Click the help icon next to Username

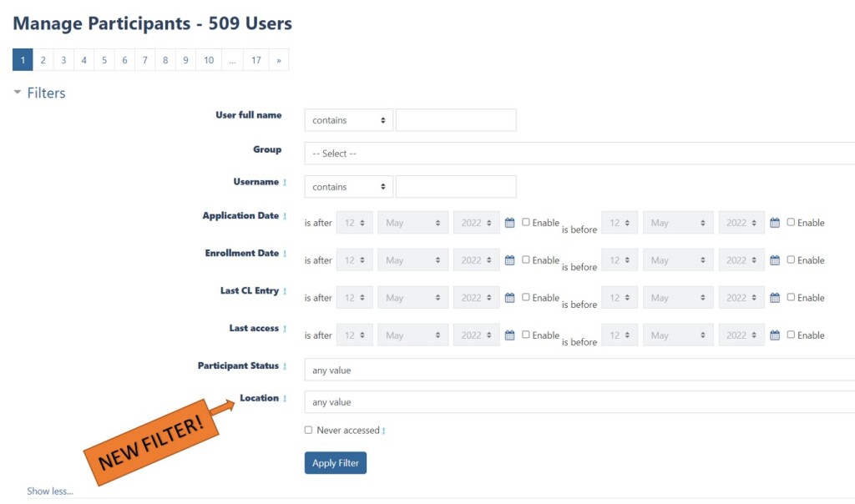click(285, 183)
